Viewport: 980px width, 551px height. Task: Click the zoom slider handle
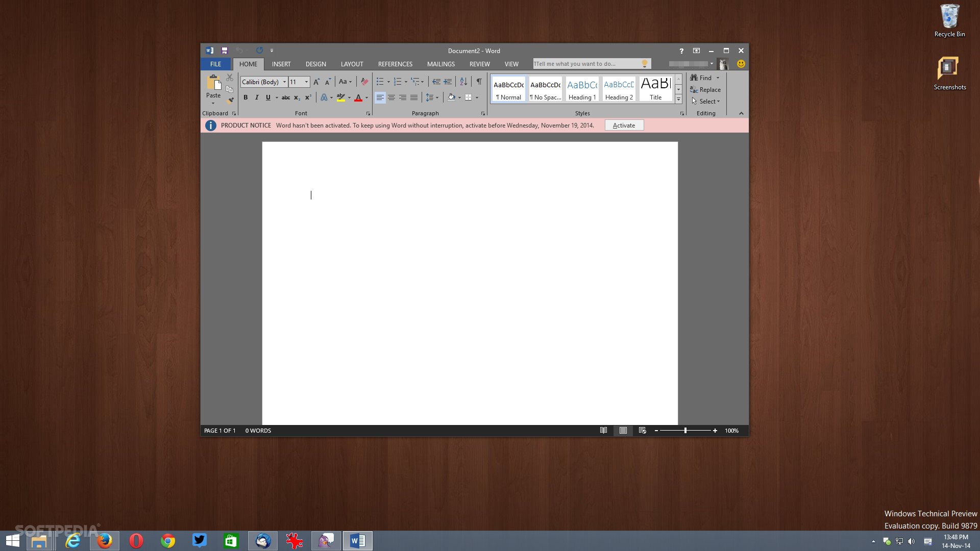tap(685, 431)
